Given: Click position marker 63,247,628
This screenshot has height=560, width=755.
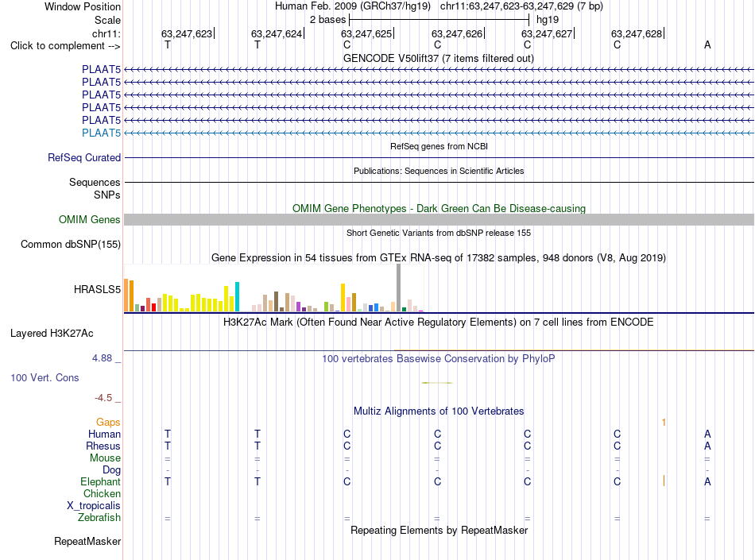Looking at the screenshot, I should click(x=637, y=33).
